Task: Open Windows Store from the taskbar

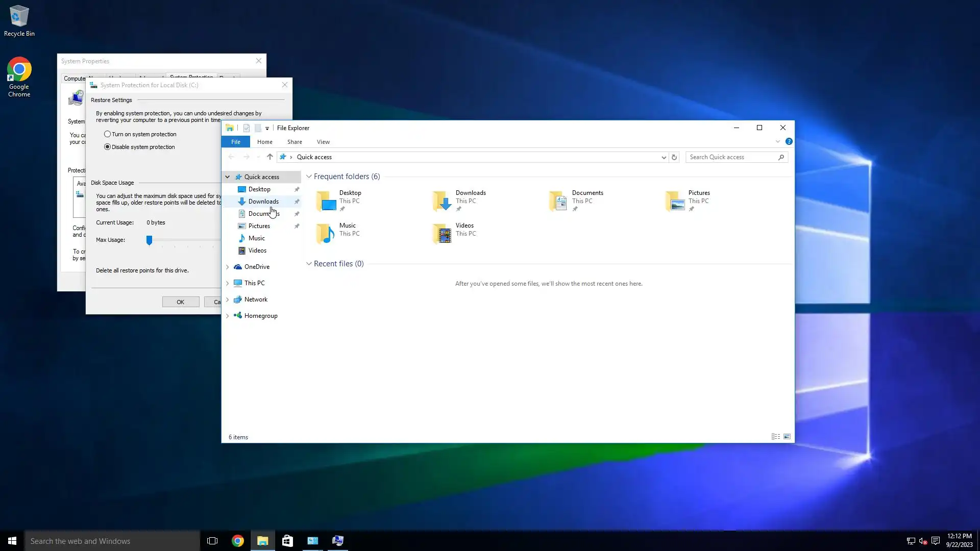Action: pos(287,541)
